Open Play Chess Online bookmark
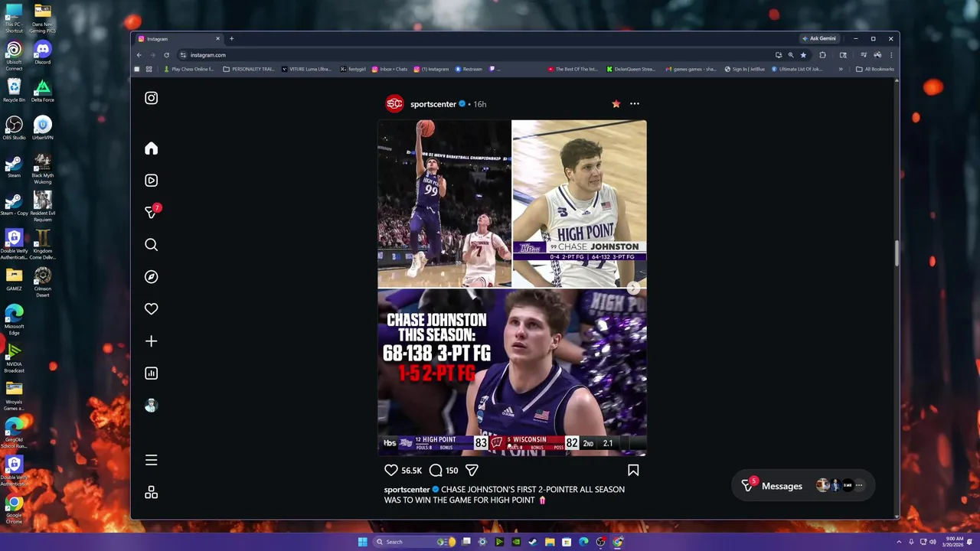The image size is (980, 551). tap(189, 69)
